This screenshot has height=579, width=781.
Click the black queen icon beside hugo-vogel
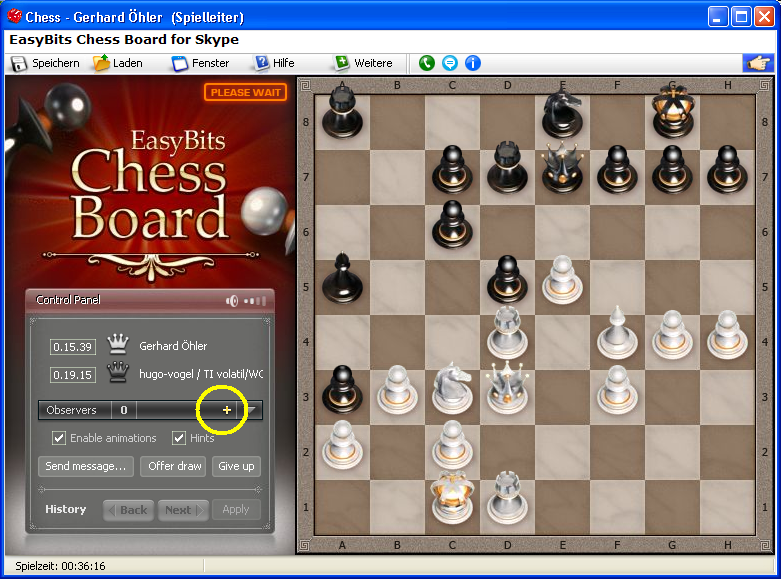click(118, 372)
